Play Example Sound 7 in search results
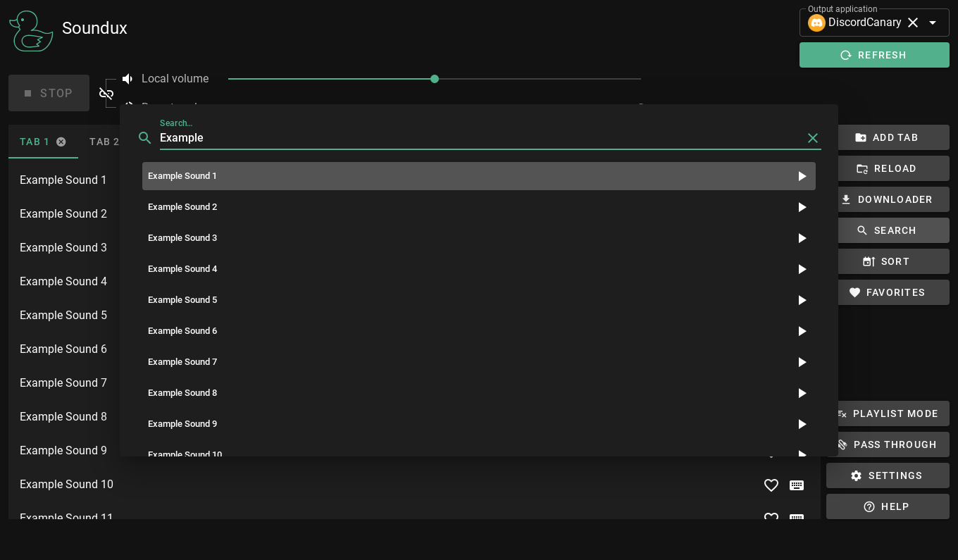 [x=802, y=362]
